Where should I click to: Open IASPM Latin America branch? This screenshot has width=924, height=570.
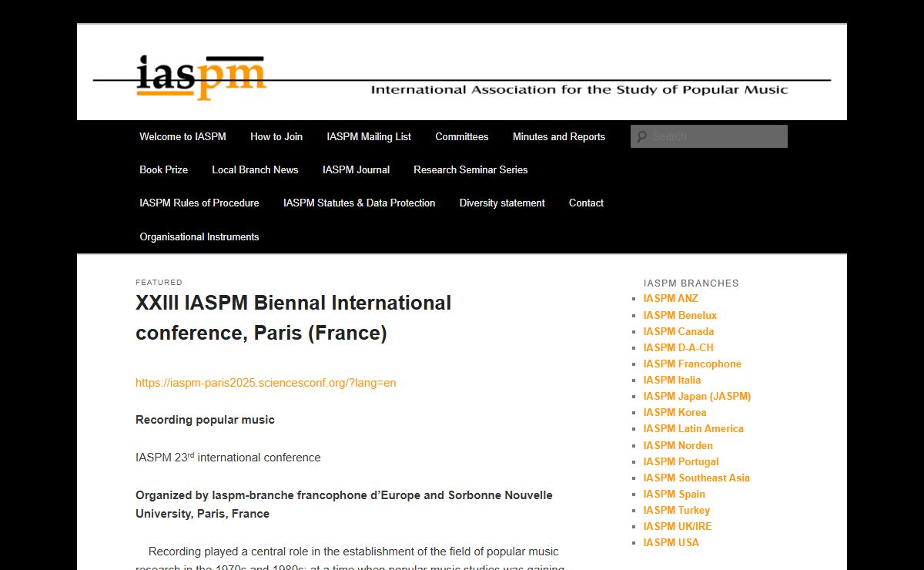tap(694, 428)
